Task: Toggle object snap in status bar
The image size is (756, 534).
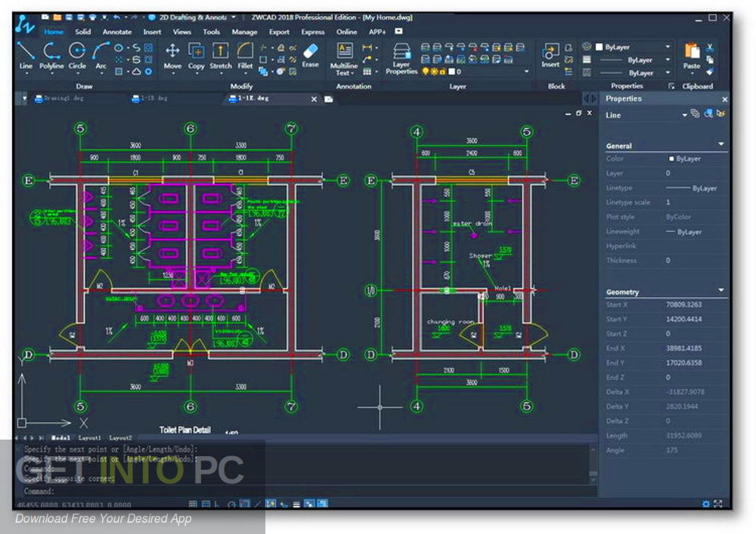Action: [x=245, y=504]
